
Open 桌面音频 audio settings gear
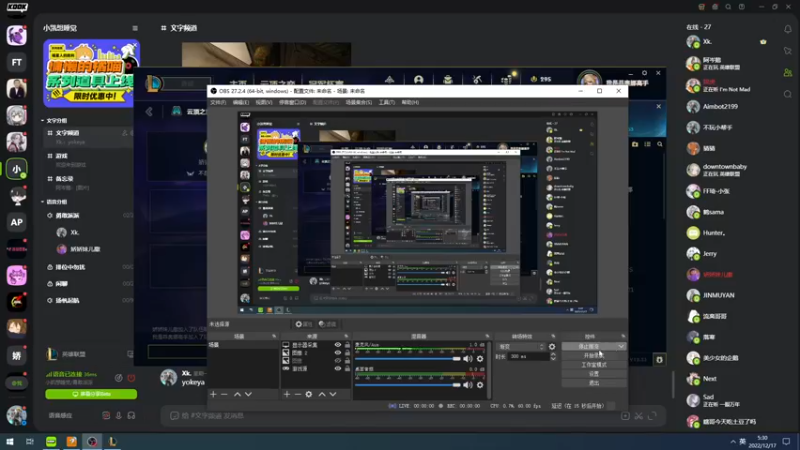(x=480, y=385)
